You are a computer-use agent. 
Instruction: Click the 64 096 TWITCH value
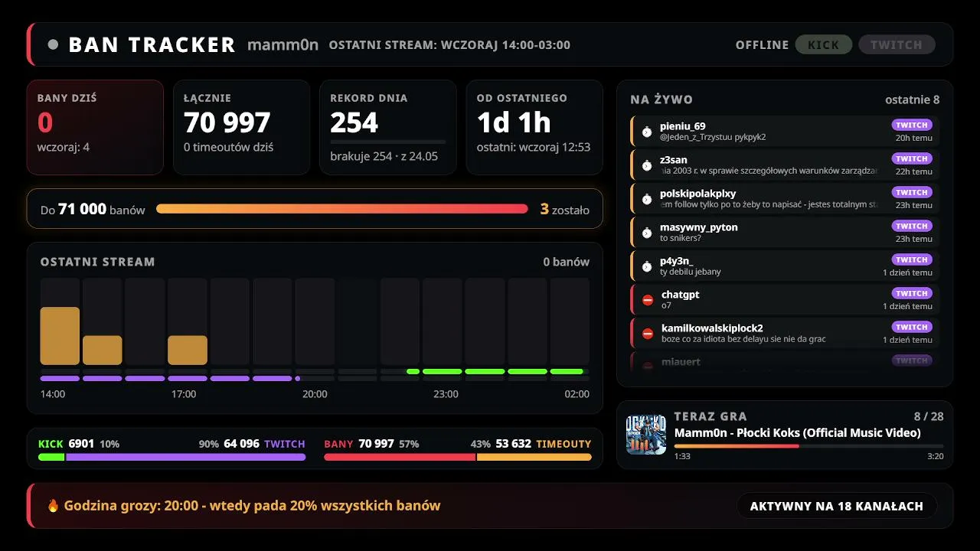click(264, 444)
